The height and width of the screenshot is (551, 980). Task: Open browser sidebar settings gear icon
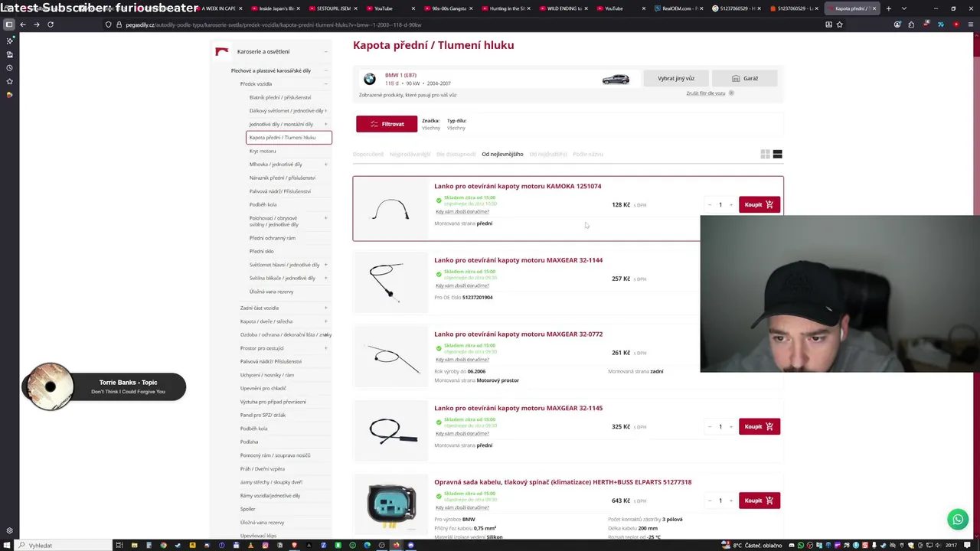click(x=9, y=530)
